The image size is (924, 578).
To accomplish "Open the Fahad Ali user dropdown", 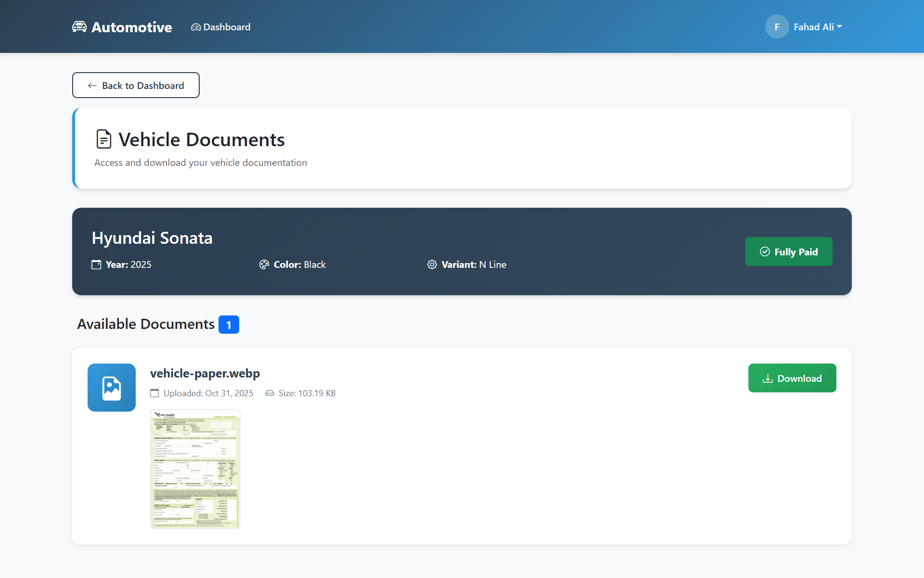I will pos(813,27).
